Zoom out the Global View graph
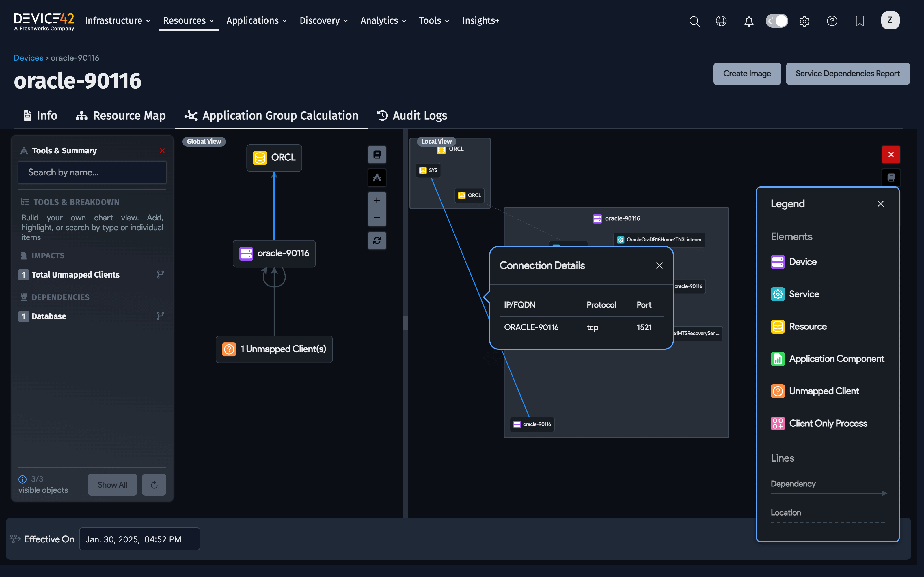 tap(377, 218)
